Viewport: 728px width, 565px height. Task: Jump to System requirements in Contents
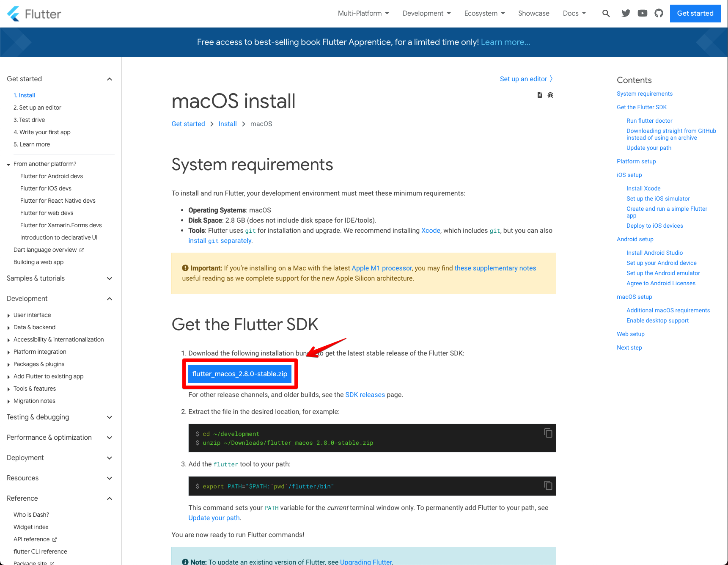coord(645,94)
